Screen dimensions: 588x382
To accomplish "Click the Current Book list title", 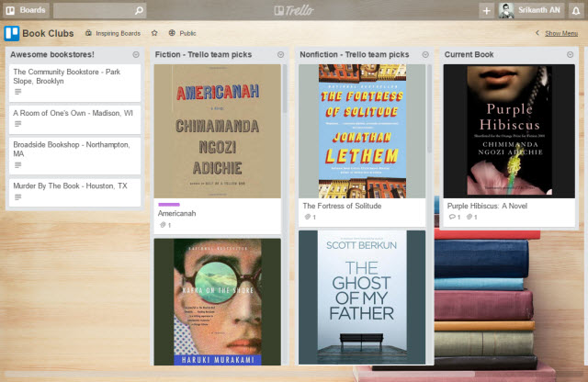I will (x=469, y=55).
